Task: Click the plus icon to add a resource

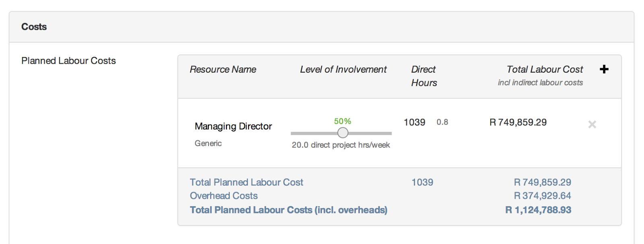Action: [604, 69]
